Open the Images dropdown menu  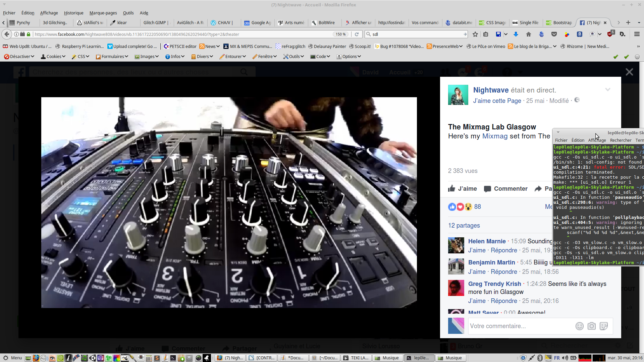pyautogui.click(x=147, y=56)
